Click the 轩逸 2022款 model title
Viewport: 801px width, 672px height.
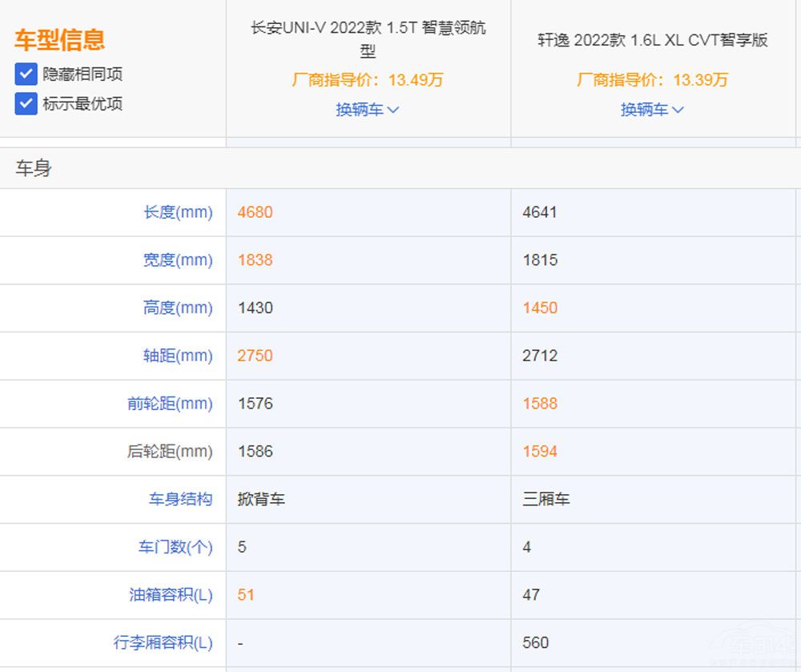[x=652, y=36]
